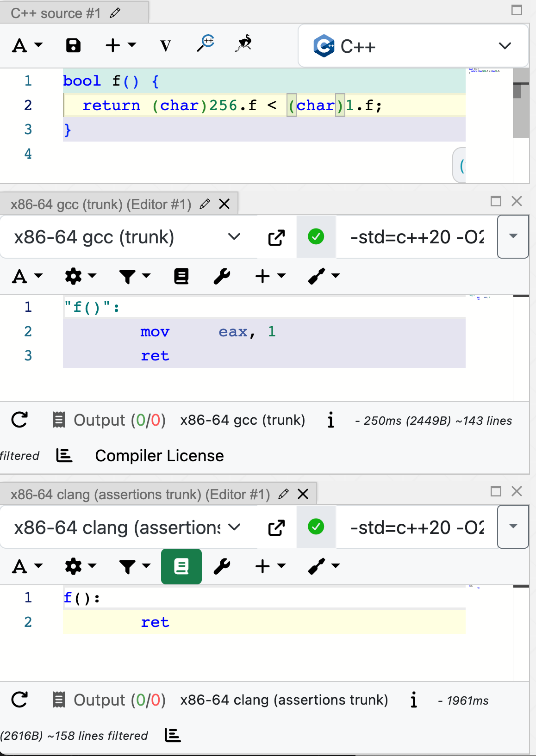Pop out the gcc compiler selection dialog

tap(276, 238)
